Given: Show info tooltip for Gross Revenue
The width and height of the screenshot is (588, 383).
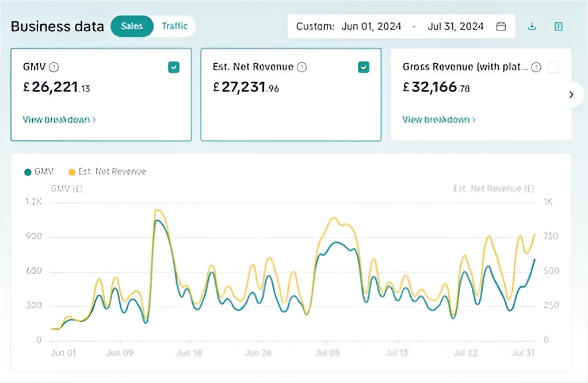Looking at the screenshot, I should (x=536, y=67).
